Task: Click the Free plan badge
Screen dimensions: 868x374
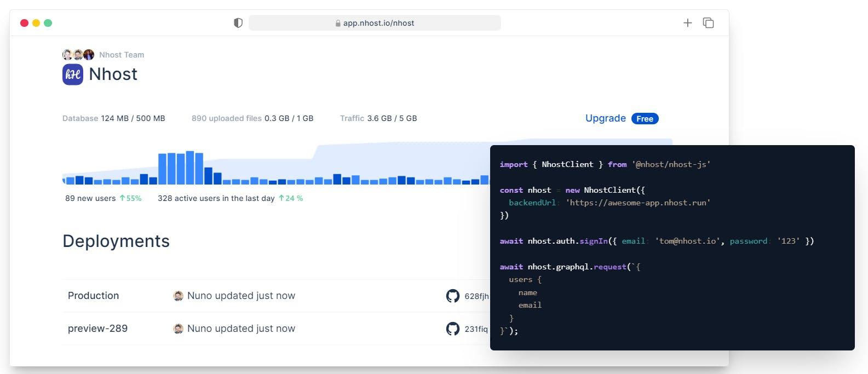Action: (x=645, y=119)
